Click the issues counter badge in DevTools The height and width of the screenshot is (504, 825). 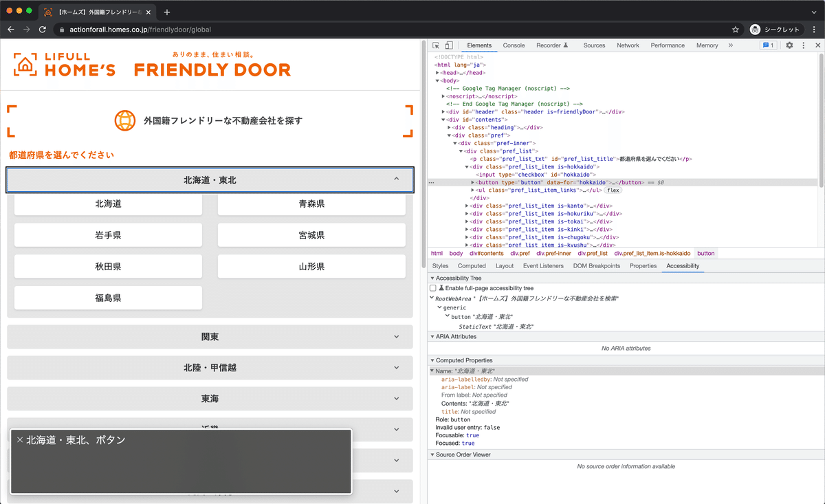click(x=768, y=45)
